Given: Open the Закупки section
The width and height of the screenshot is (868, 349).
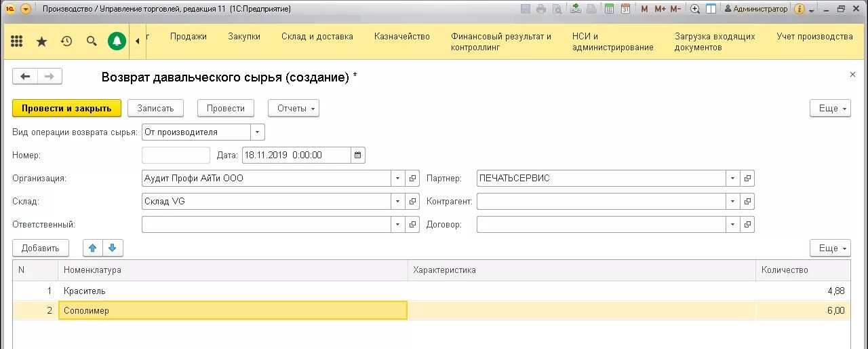Looking at the screenshot, I should (x=244, y=37).
